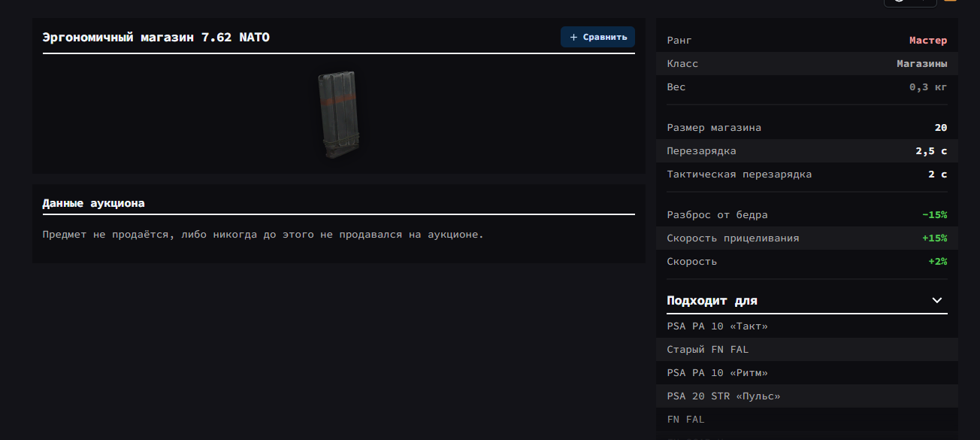This screenshot has width=980, height=440.
Task: Open the Старый FN FAL weapon entry
Action: pos(707,350)
